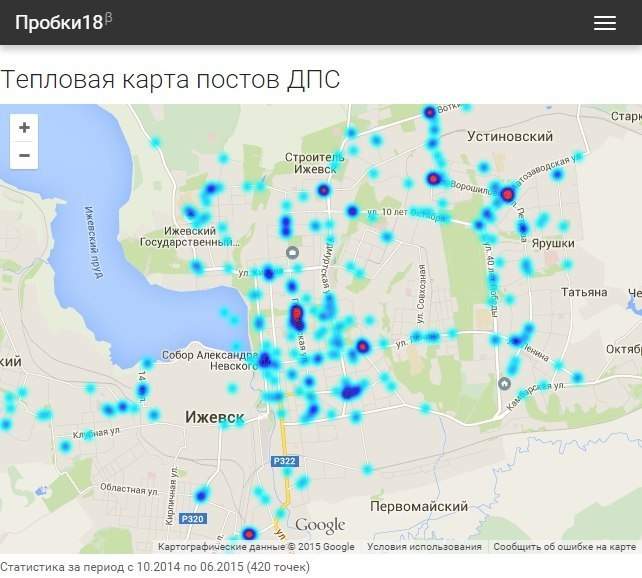Click the Ижевский Государственный label
The image size is (642, 578).
[x=190, y=237]
